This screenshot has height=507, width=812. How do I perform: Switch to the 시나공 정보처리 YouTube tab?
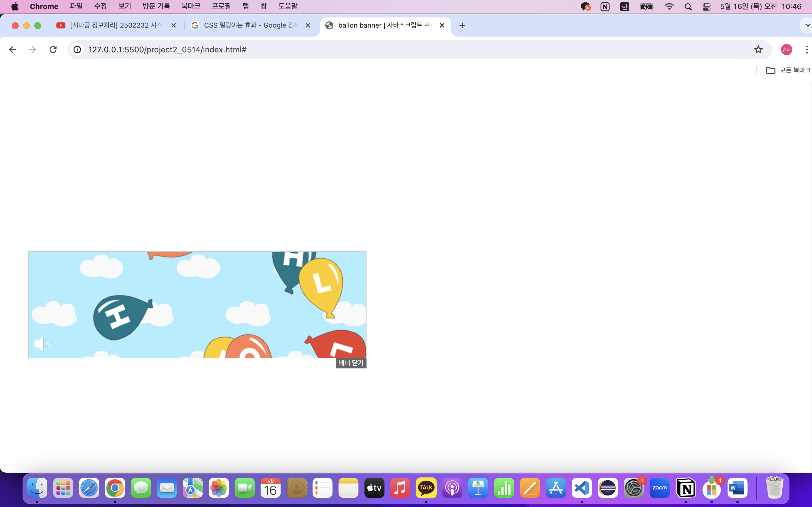(116, 25)
